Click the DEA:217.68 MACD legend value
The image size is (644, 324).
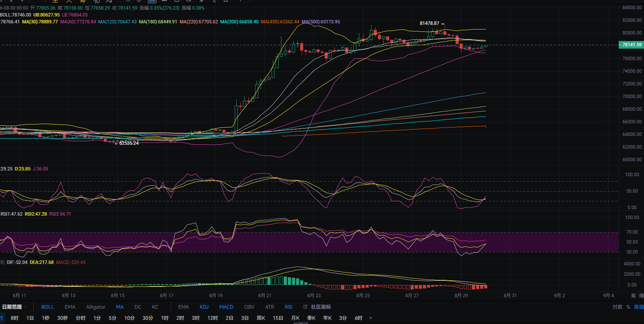42,262
